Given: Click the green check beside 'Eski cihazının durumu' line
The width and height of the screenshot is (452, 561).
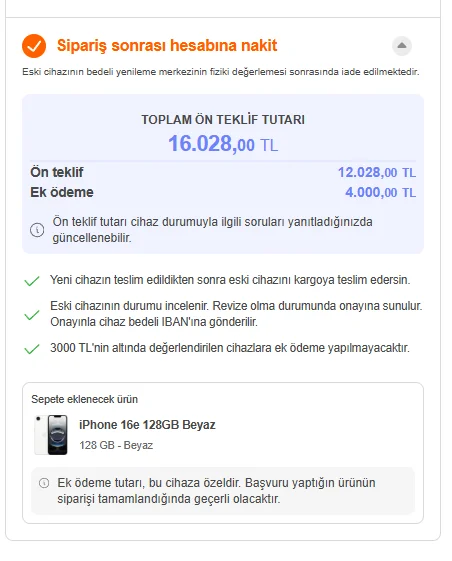Looking at the screenshot, I should pyautogui.click(x=31, y=315).
